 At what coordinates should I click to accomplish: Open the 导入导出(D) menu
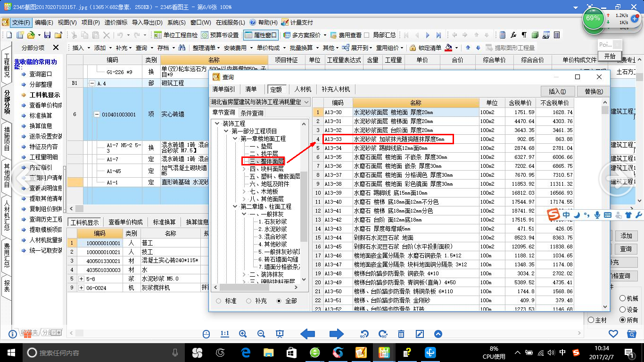[x=147, y=23]
